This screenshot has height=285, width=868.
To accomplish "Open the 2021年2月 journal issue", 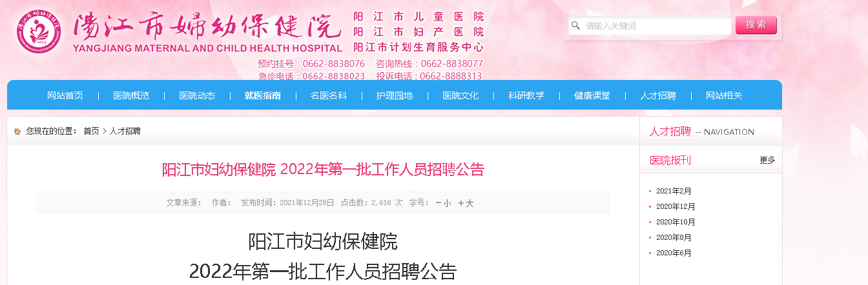I will [674, 191].
